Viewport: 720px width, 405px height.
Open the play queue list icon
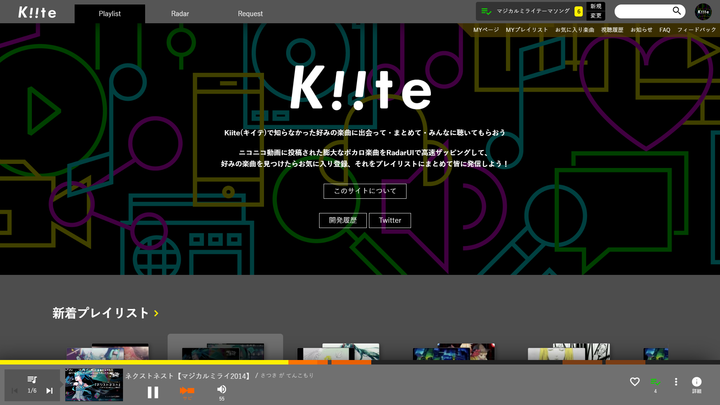[x=32, y=380]
